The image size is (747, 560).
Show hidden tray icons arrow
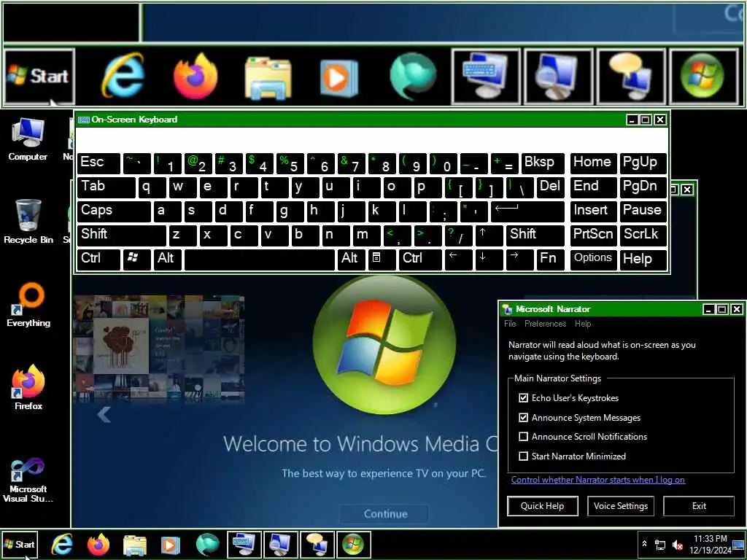click(645, 543)
